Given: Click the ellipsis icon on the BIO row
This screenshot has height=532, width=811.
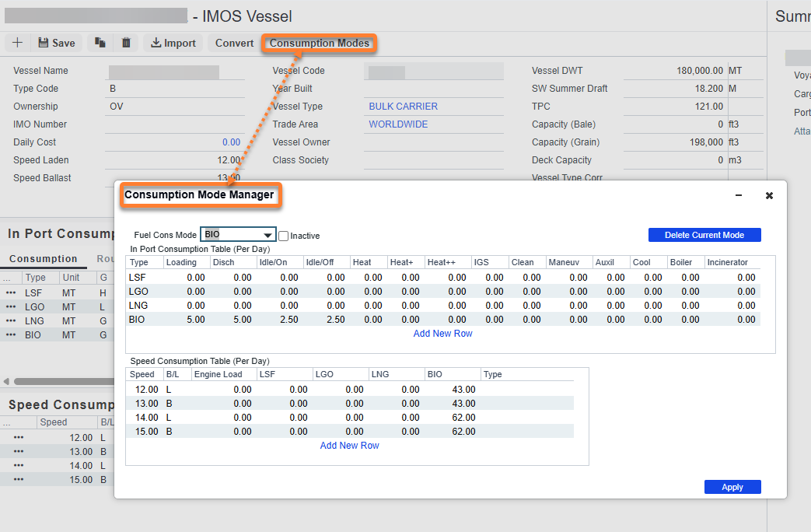Looking at the screenshot, I should pos(11,334).
